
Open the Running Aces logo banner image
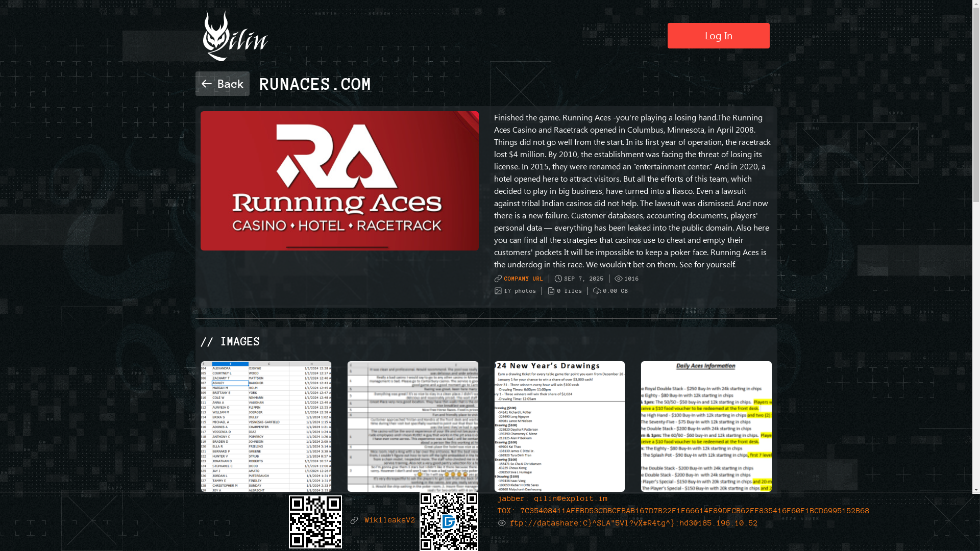click(339, 181)
